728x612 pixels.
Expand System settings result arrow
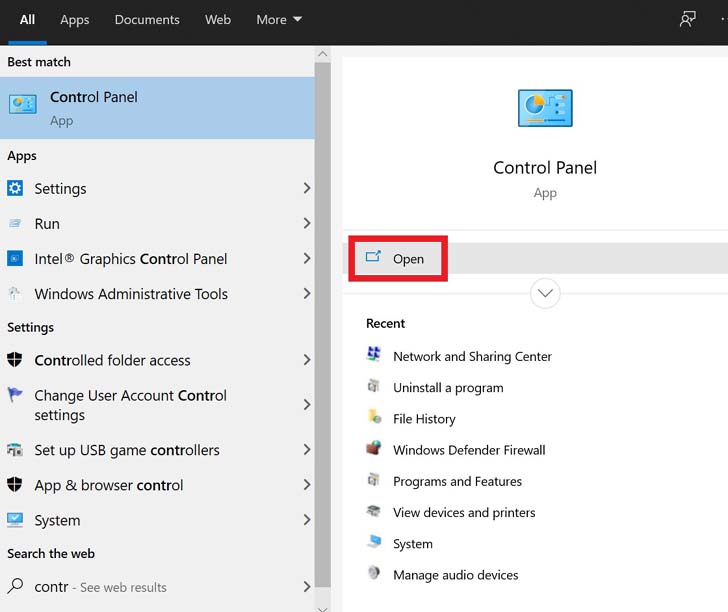click(x=306, y=520)
